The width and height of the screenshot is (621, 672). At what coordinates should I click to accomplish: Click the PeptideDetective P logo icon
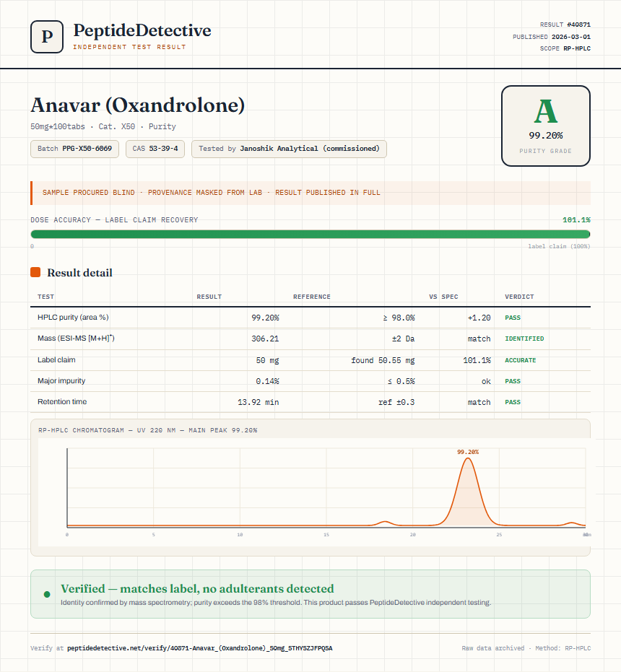(x=47, y=37)
